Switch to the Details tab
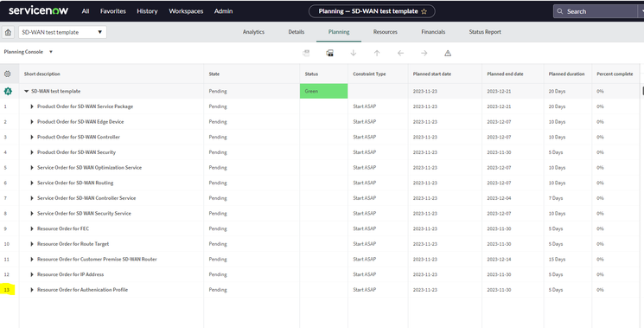Image resolution: width=644 pixels, height=328 pixels. pyautogui.click(x=296, y=32)
